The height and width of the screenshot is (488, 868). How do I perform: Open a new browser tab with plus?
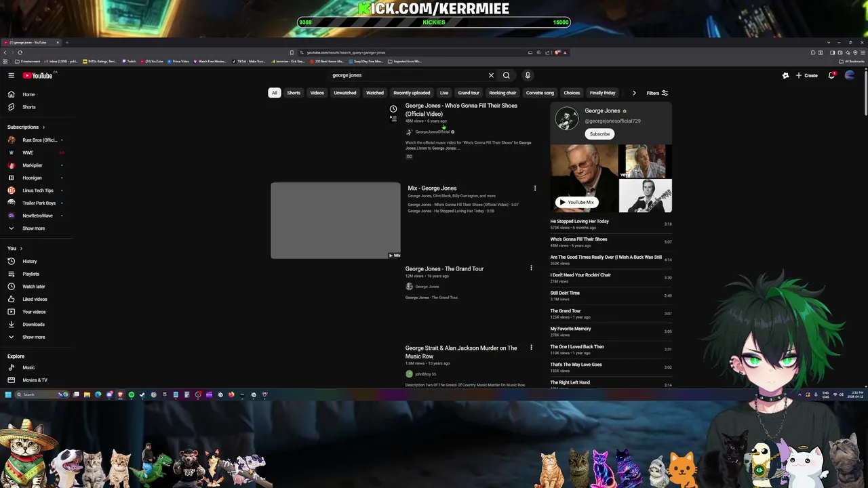(66, 43)
